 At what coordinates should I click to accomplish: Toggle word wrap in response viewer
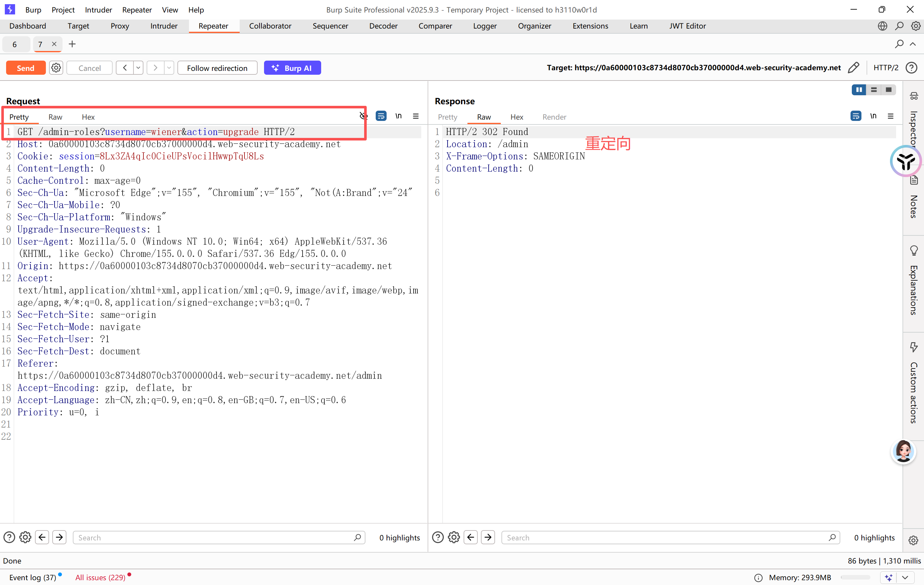(x=856, y=116)
